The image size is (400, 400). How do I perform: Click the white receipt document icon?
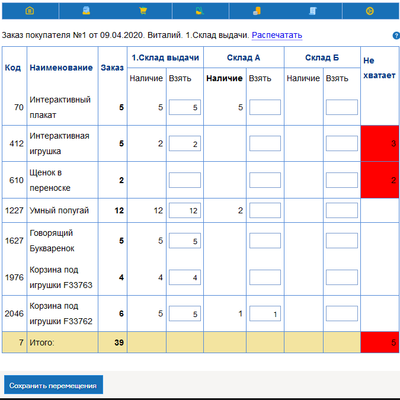[313, 11]
